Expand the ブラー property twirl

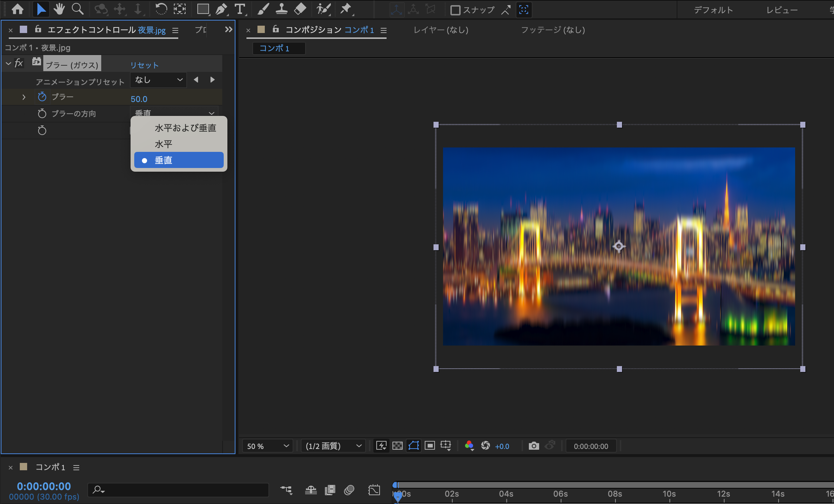(x=24, y=97)
